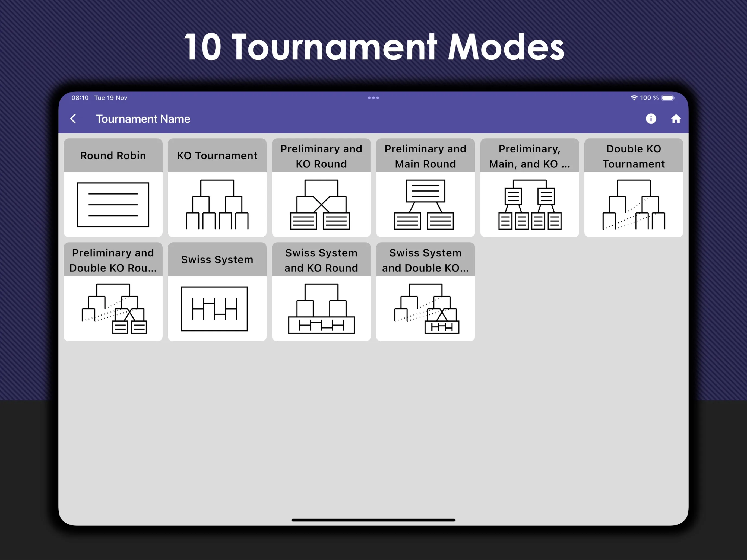This screenshot has width=747, height=560.
Task: Tap the 08:10 clock in status bar
Action: pos(80,98)
